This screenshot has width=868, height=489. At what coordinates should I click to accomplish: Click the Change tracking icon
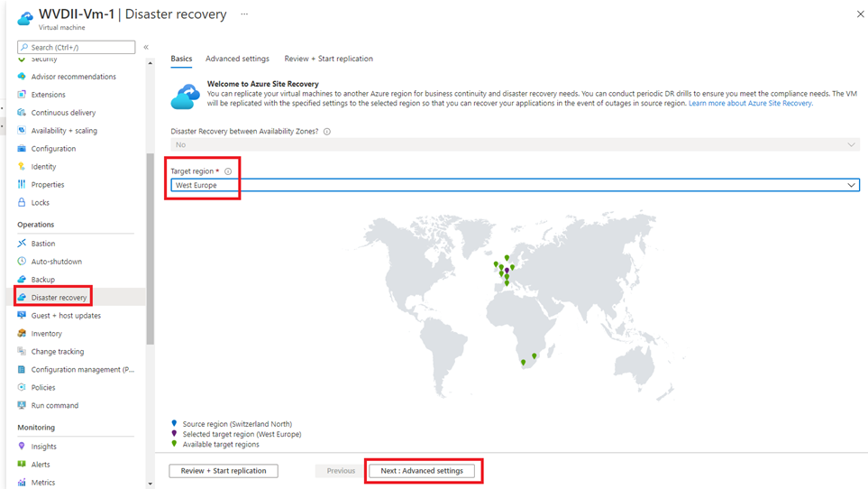click(22, 351)
